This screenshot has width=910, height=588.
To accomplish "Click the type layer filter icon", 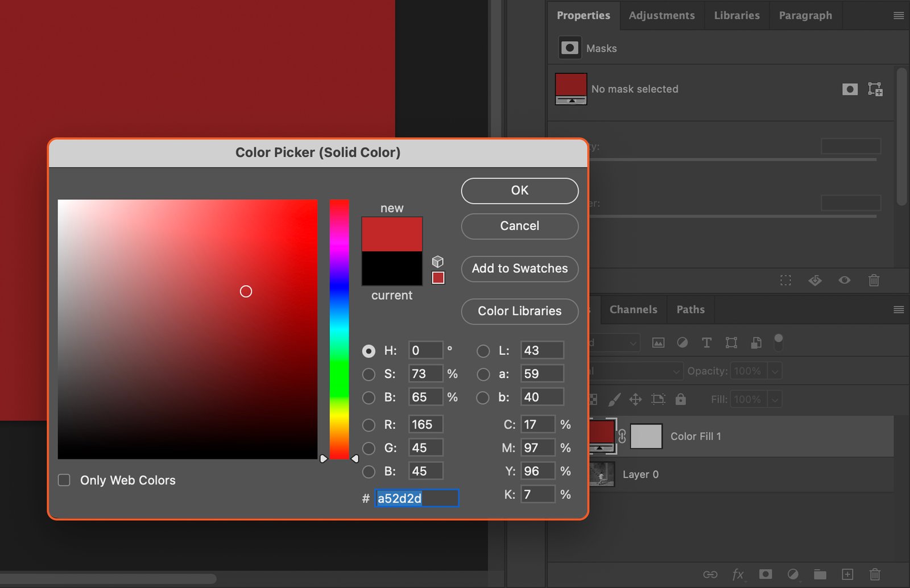I will 706,342.
